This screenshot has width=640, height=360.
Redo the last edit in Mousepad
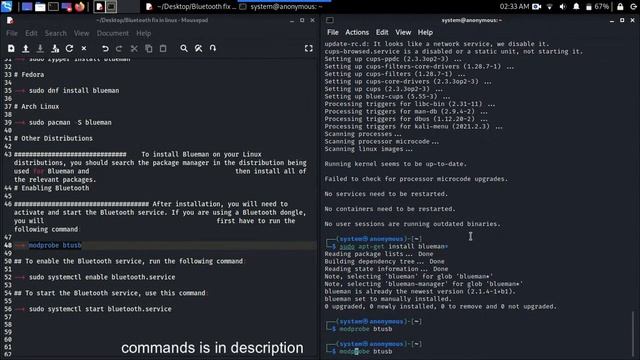119,49
